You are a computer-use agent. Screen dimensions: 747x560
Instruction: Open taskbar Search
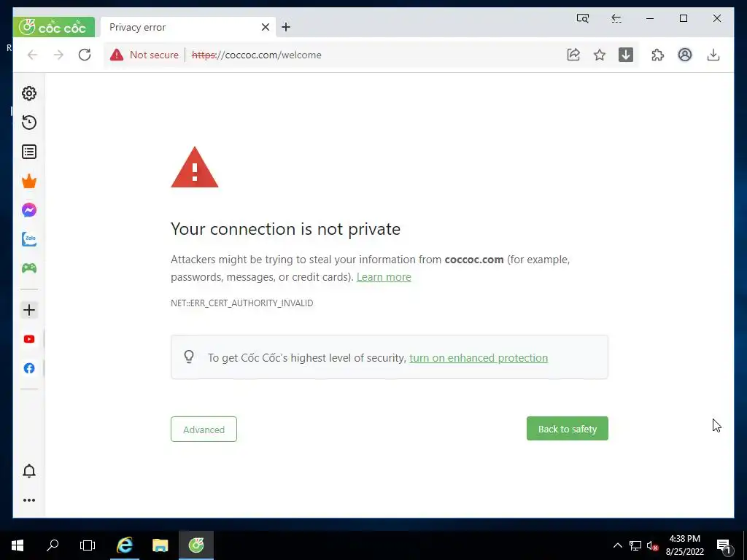[53, 545]
